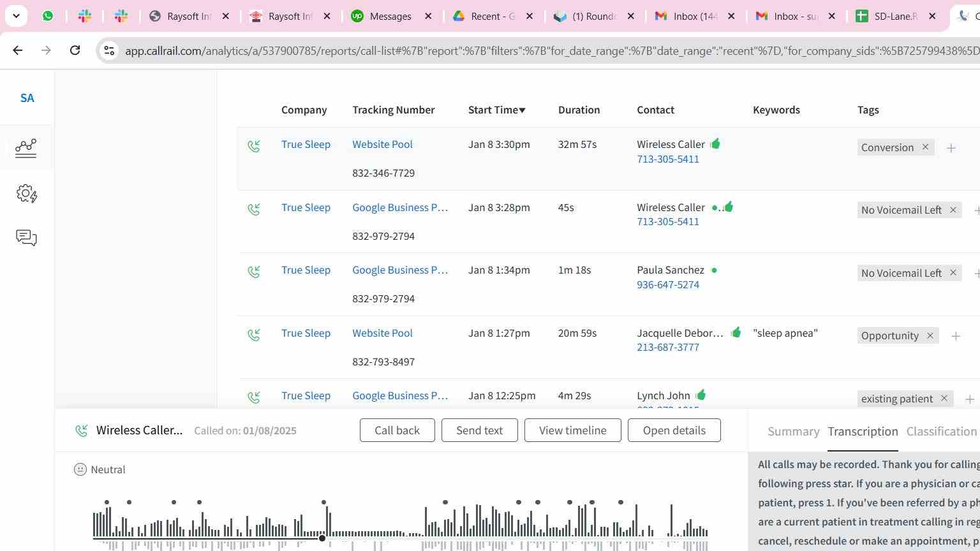This screenshot has height=551, width=980.
Task: Click thumbs-up icon beside Wireless Caller 3:30pm
Action: coord(715,143)
